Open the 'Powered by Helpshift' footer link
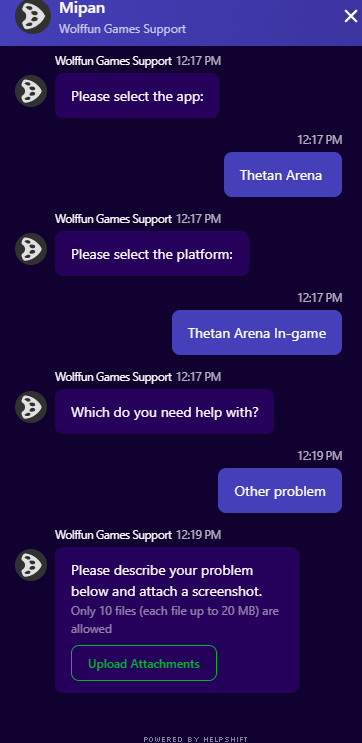 (196, 739)
